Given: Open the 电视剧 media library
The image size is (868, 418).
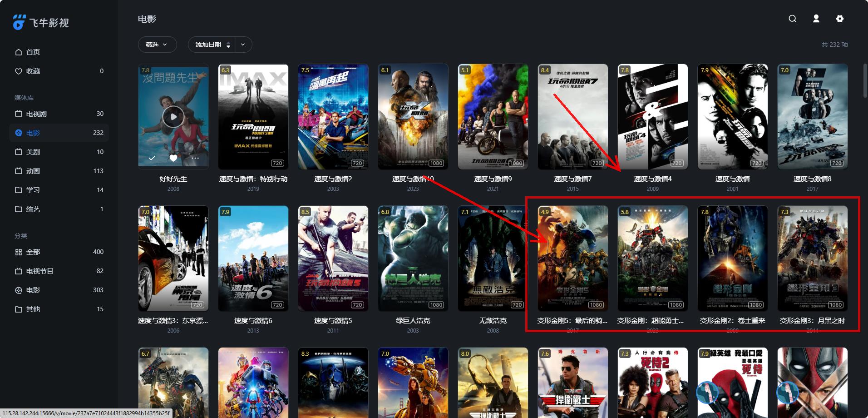Looking at the screenshot, I should coord(59,114).
